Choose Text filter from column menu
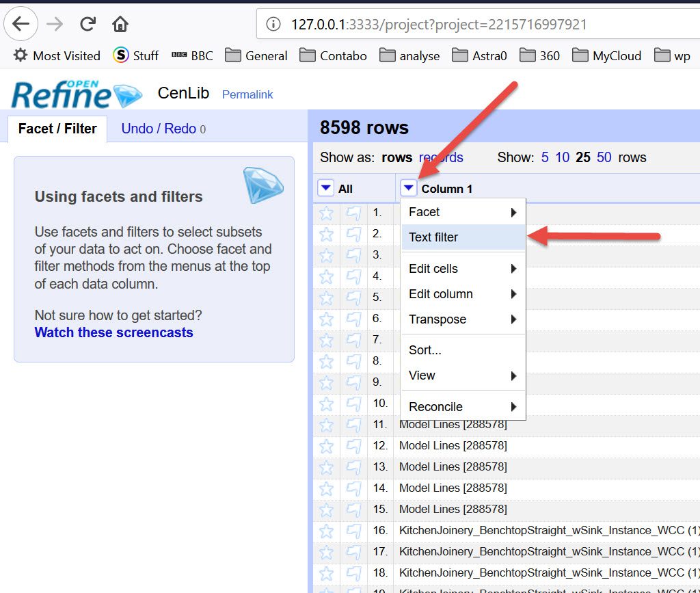This screenshot has width=700, height=593. click(x=463, y=237)
